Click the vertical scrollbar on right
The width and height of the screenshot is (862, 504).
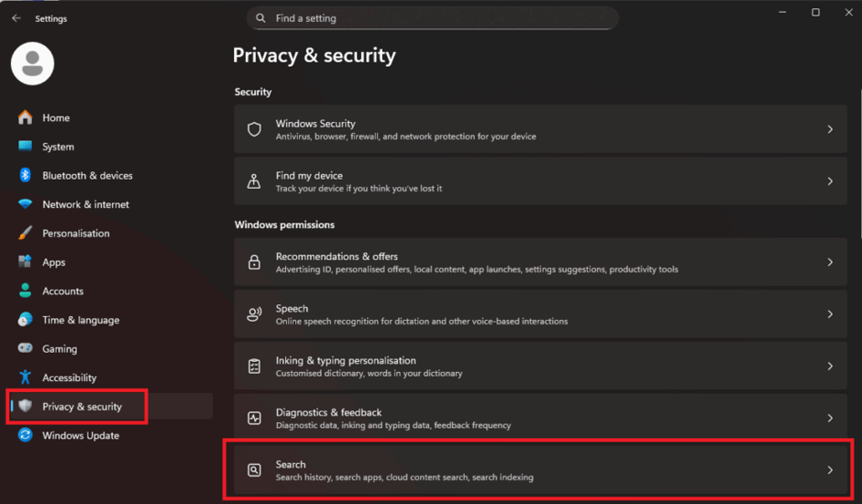coord(860,165)
